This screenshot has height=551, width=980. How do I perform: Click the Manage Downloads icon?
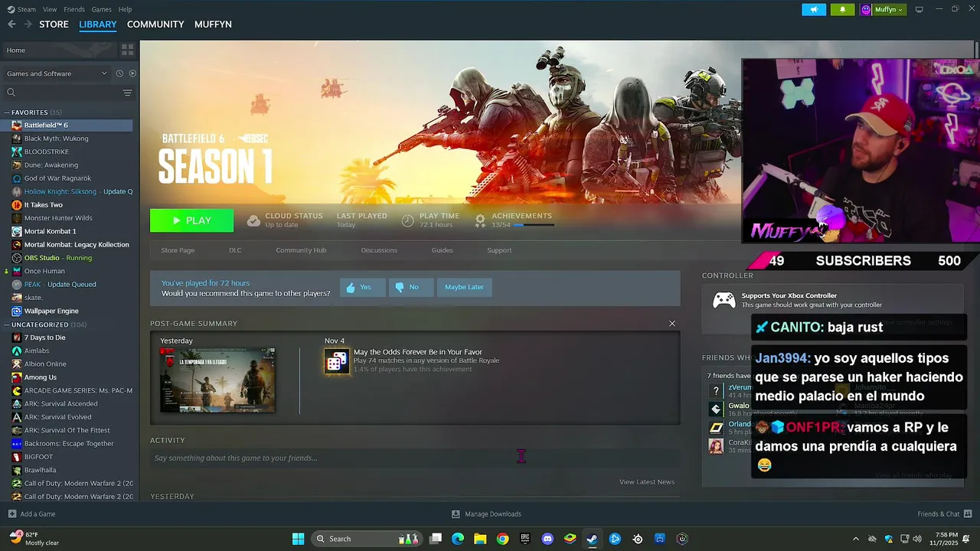pos(456,514)
